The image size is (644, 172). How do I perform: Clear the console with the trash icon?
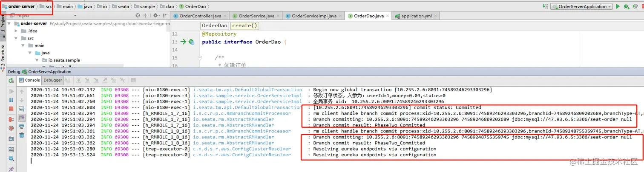(x=22, y=135)
